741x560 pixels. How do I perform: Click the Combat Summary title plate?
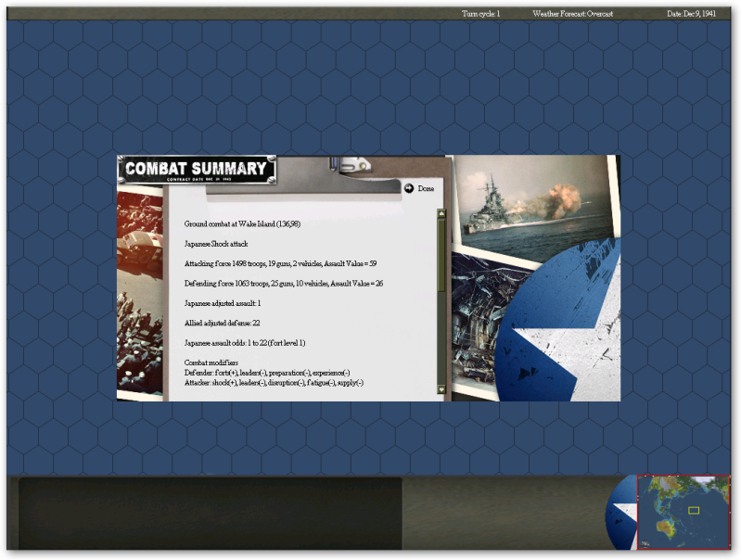196,169
